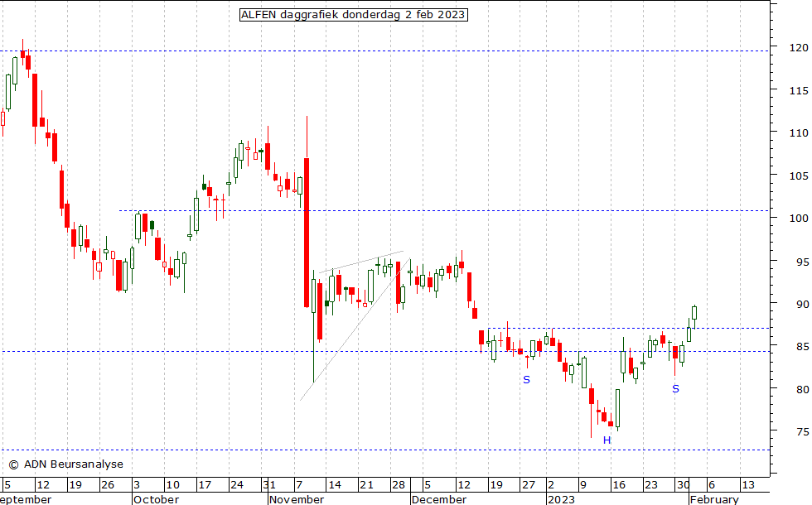Click the 13 date label in February
812x505 pixels.
pos(748,485)
